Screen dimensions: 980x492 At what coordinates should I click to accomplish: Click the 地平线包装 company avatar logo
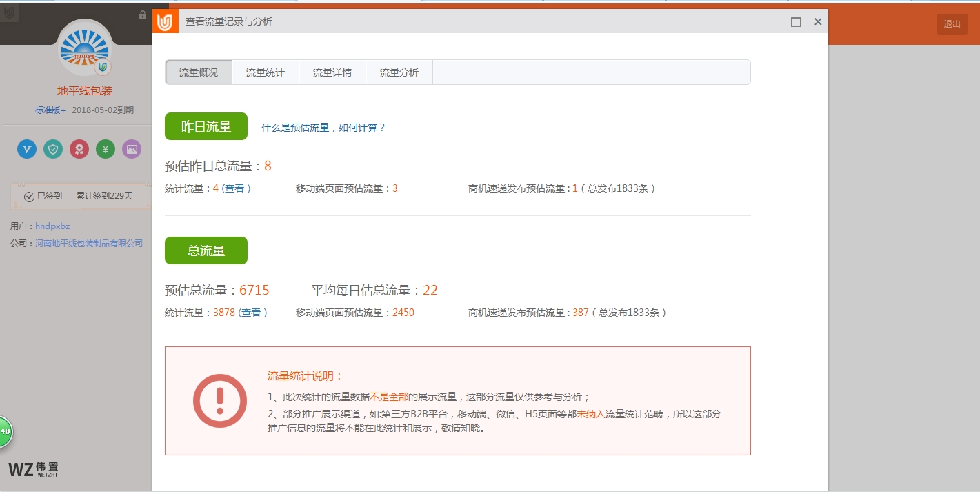pos(85,48)
